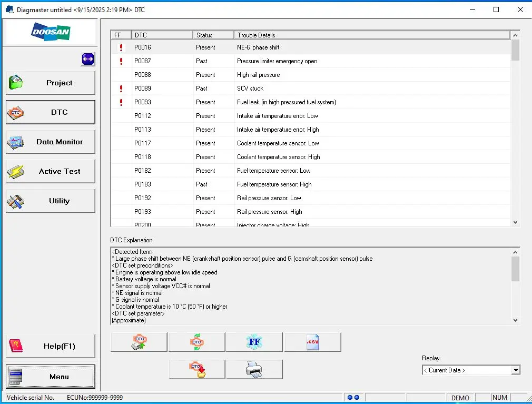Click the Help book icon
This screenshot has height=404, width=532.
tap(16, 346)
